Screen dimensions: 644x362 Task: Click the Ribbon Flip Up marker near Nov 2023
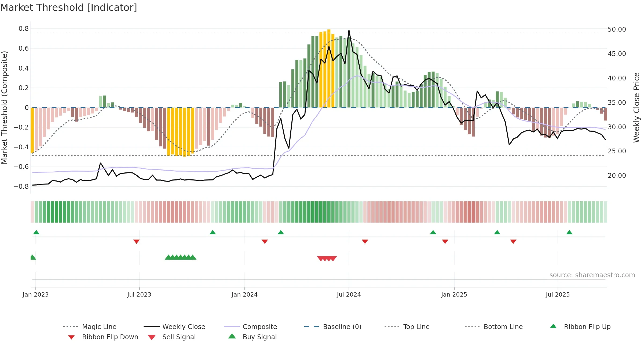213,232
